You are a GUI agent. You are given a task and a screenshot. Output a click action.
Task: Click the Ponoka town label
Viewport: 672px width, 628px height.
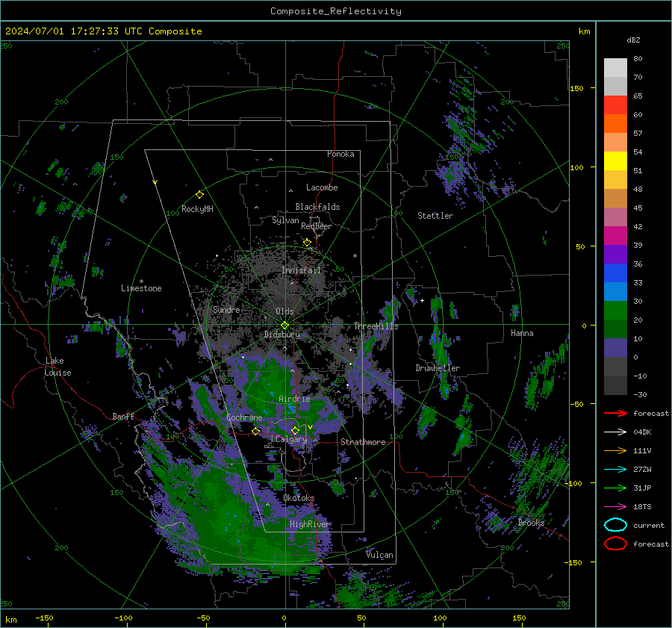340,154
